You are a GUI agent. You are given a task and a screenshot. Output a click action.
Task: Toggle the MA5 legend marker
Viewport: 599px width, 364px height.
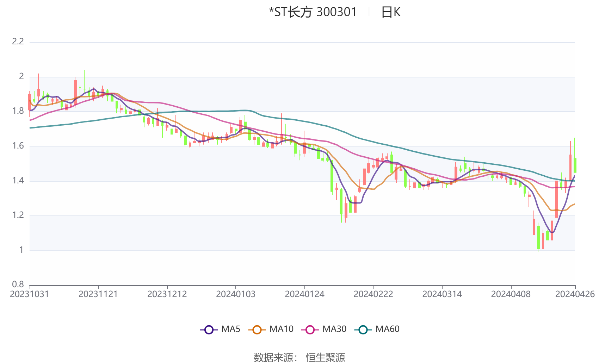point(209,330)
